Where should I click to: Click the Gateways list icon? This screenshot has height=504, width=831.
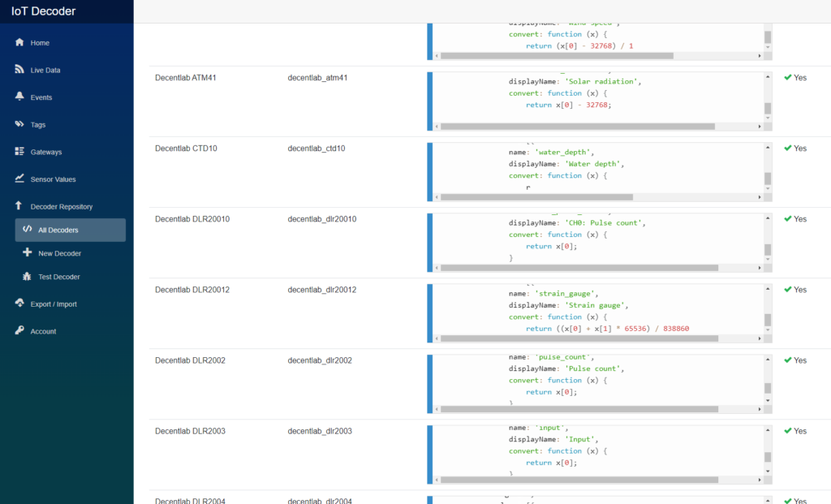pos(19,151)
